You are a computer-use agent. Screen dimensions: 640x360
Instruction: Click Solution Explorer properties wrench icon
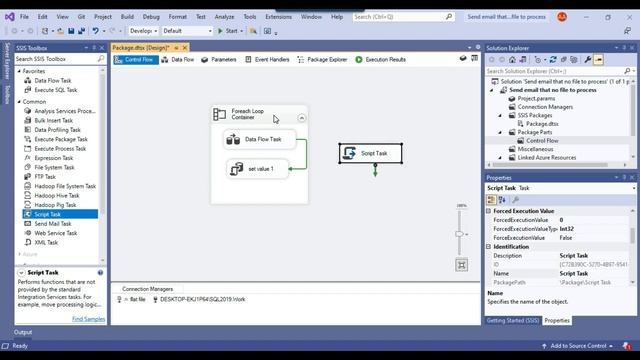point(588,60)
